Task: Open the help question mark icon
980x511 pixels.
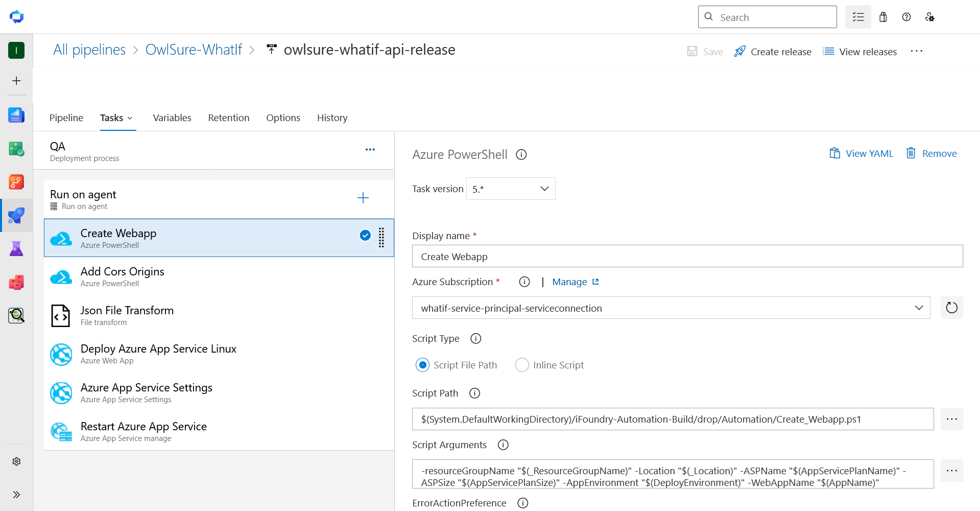Action: click(906, 17)
